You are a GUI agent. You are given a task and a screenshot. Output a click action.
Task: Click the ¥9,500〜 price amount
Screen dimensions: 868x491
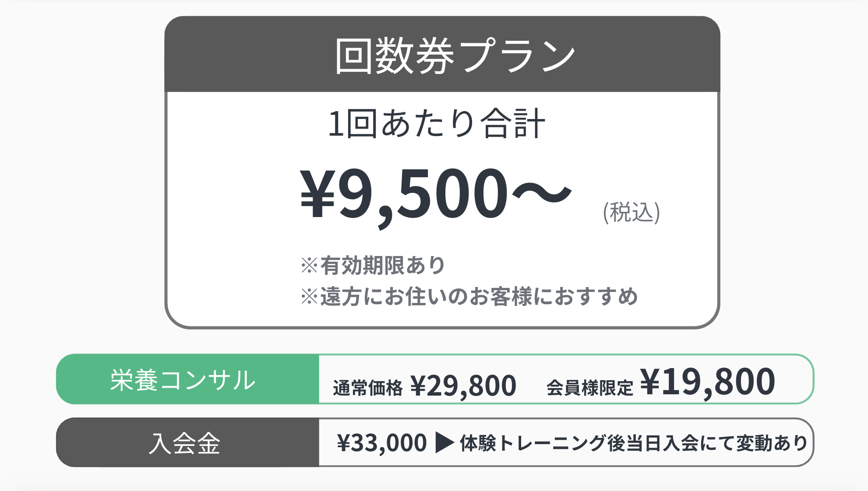tap(436, 195)
